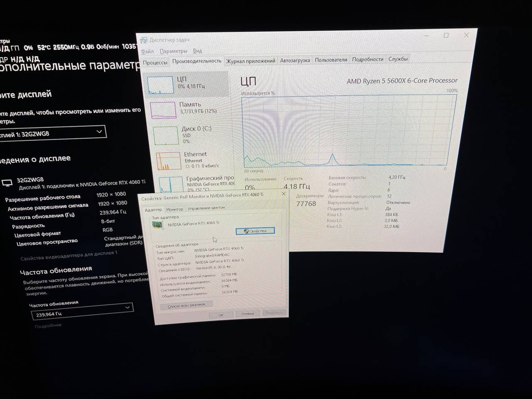Click the 16384 МБ dedicated video memory value
This screenshot has height=399, width=532.
click(x=229, y=280)
